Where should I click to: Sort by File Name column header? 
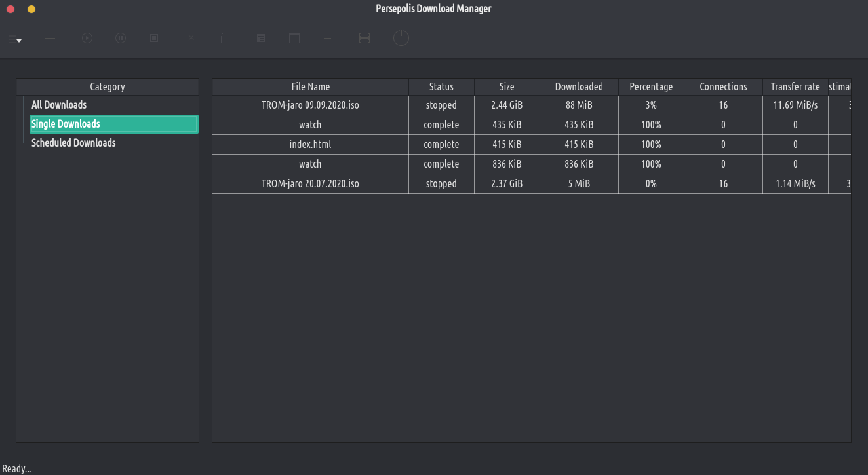[x=311, y=86]
